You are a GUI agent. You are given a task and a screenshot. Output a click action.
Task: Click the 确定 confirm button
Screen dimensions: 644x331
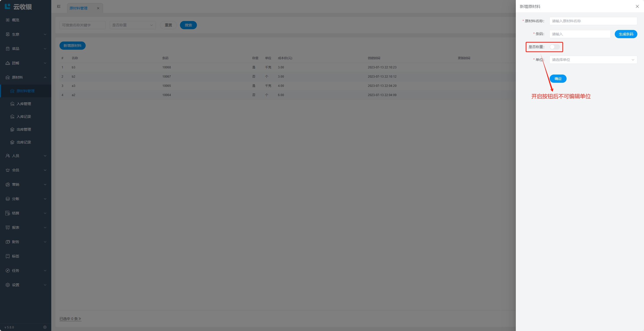[558, 79]
